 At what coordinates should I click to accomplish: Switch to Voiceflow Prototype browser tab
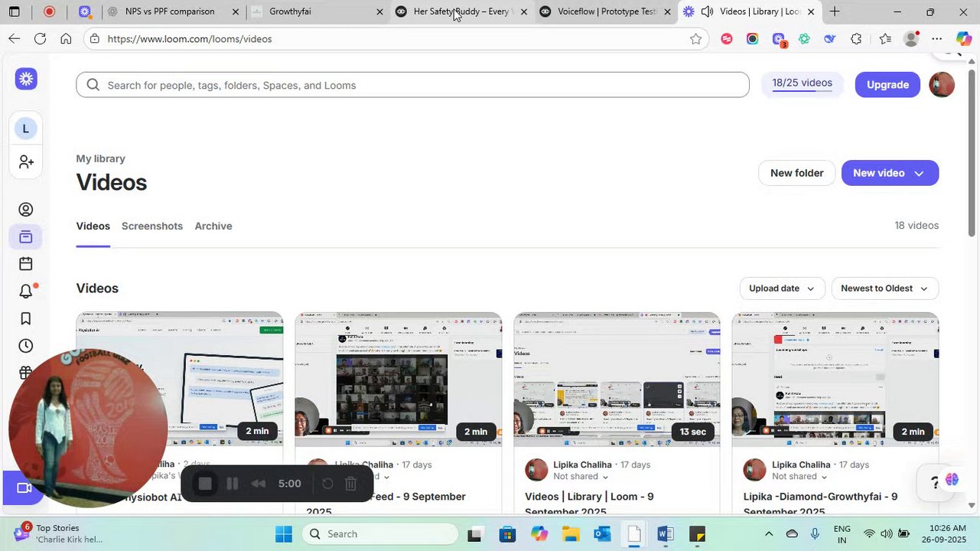pos(606,11)
